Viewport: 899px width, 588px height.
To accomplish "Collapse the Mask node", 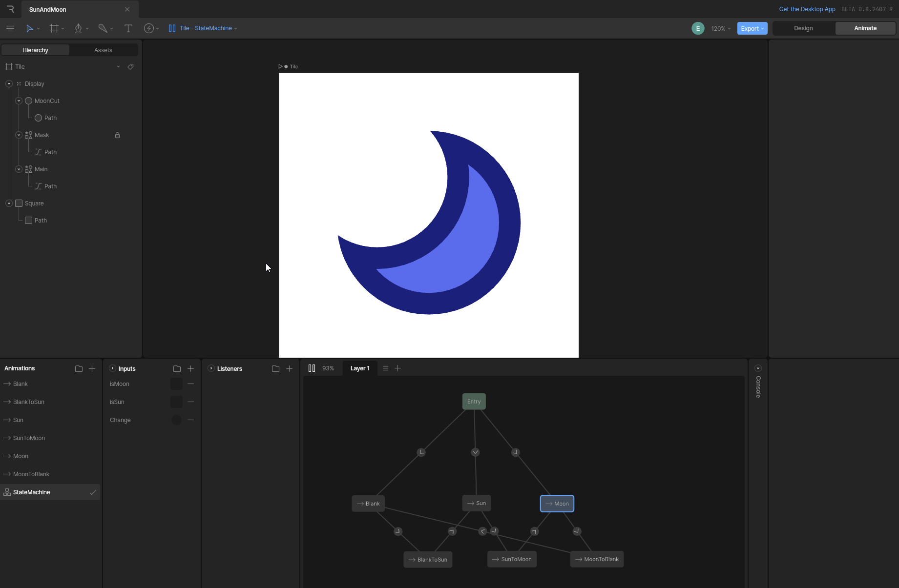I will tap(19, 135).
